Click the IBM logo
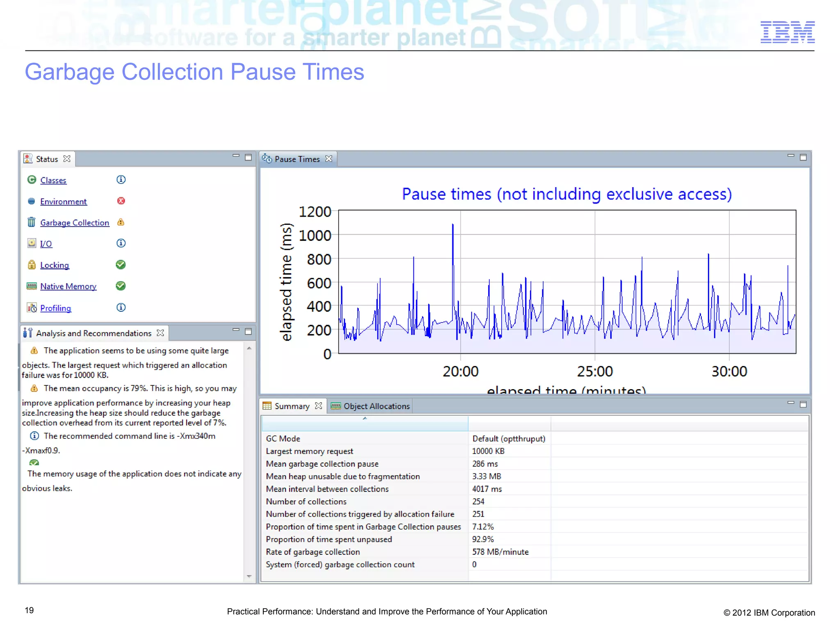Viewport: 840px width, 630px height. (x=787, y=32)
